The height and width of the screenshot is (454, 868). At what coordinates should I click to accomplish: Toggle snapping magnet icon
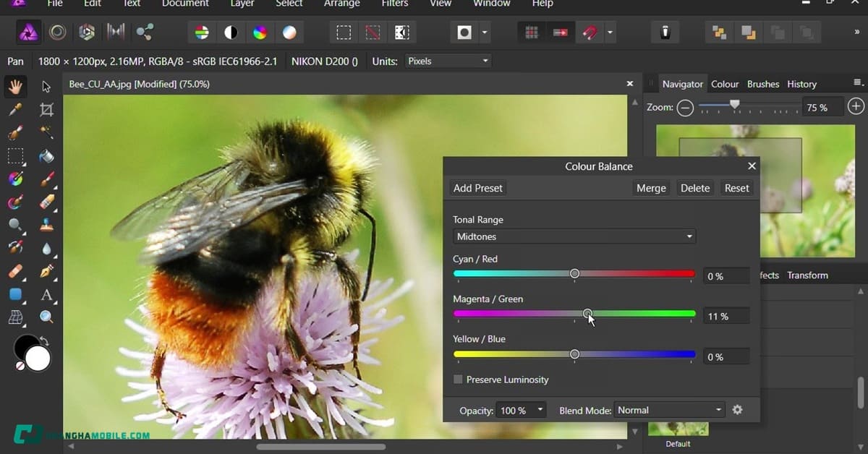pyautogui.click(x=590, y=32)
